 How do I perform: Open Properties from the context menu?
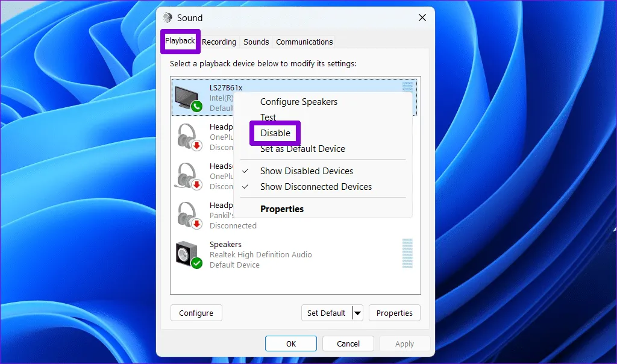pos(281,209)
